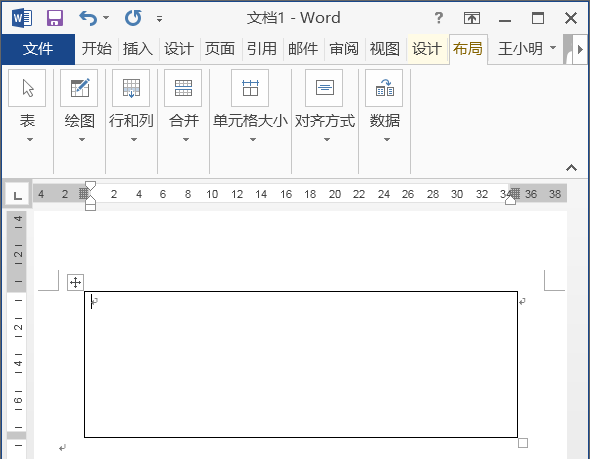The width and height of the screenshot is (590, 459).
Task: Click the Redo circular arrow icon
Action: pos(133,18)
